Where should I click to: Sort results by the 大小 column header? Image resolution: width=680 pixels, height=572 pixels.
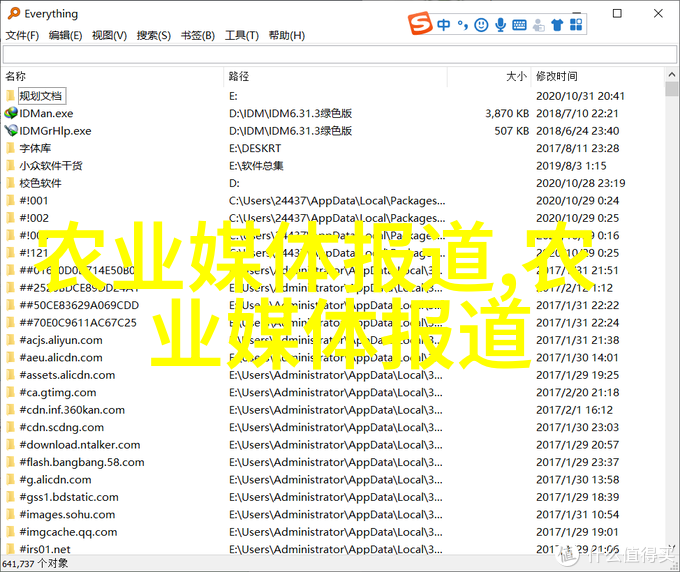(489, 76)
